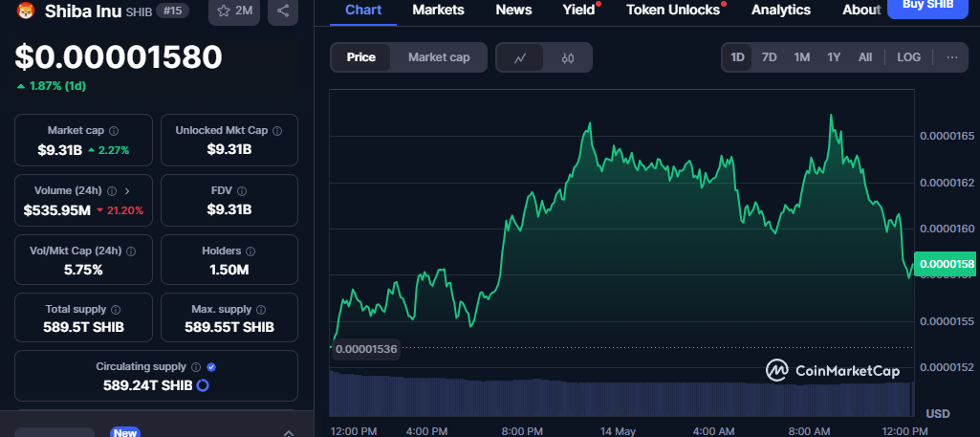Select the 1D time range
Image resolution: width=980 pixels, height=437 pixels.
(737, 57)
